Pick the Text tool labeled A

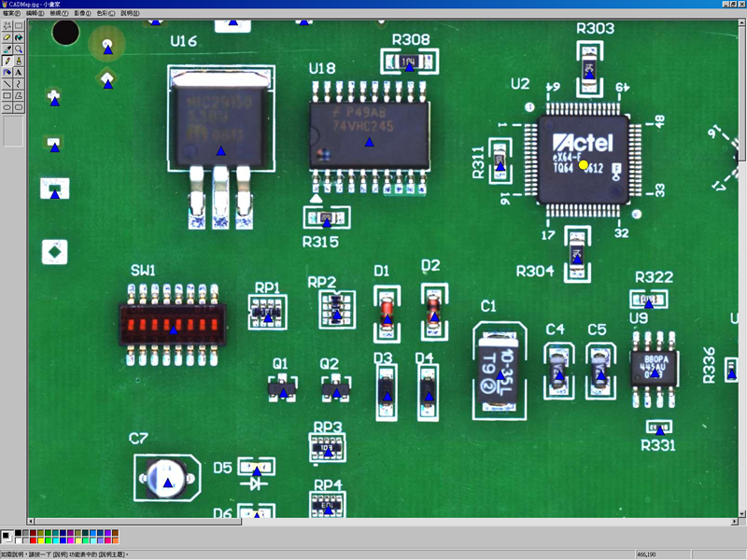[19, 73]
